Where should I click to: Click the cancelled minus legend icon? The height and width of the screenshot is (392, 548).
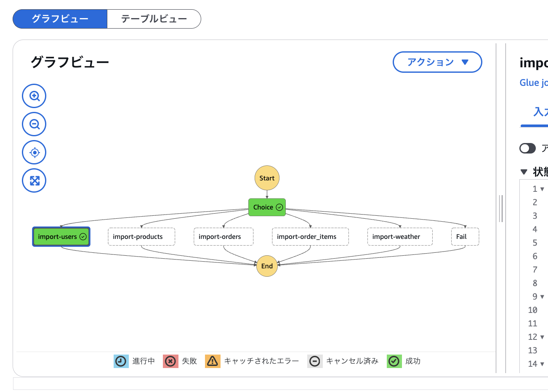point(315,361)
